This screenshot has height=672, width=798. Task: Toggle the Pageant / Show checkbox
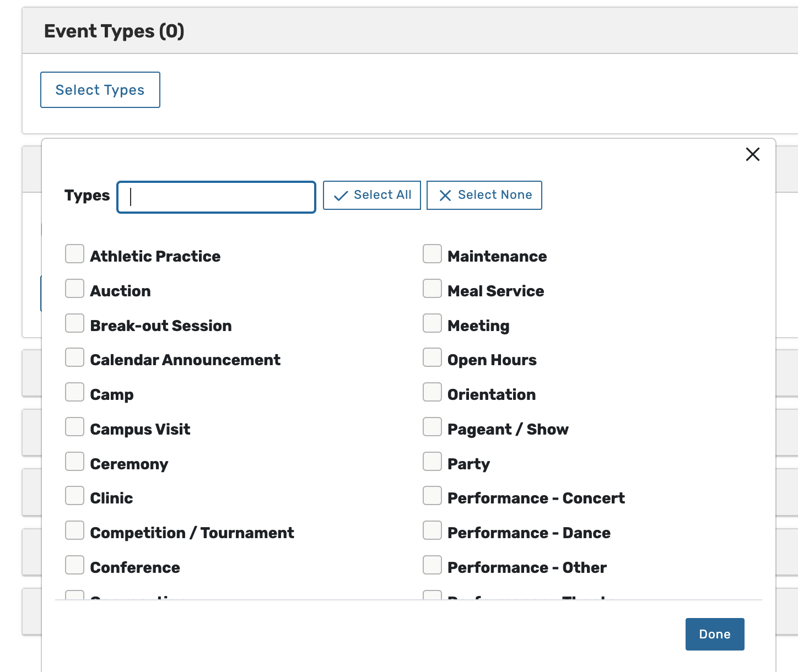click(x=433, y=427)
